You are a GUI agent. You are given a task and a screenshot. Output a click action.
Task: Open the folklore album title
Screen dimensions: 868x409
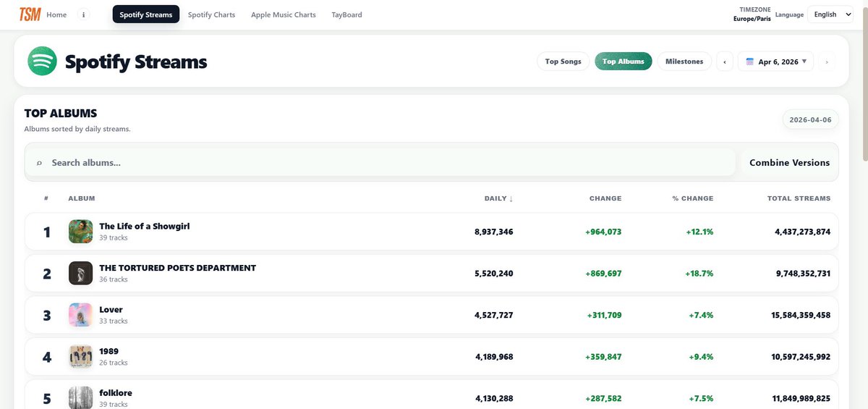click(116, 393)
